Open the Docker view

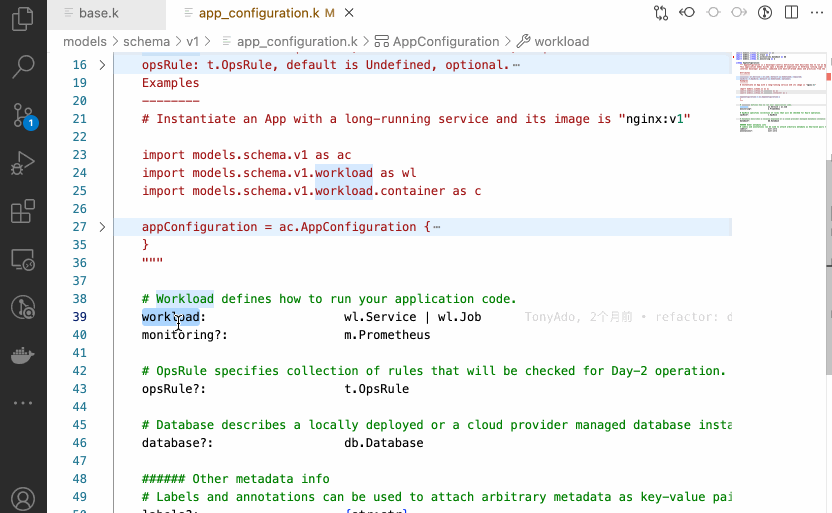pyautogui.click(x=23, y=355)
